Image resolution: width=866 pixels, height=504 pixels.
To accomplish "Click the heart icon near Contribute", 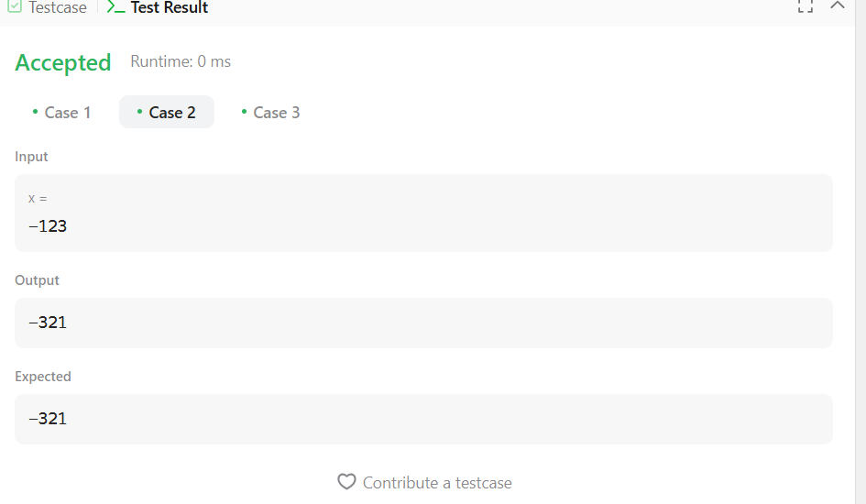I will (346, 482).
